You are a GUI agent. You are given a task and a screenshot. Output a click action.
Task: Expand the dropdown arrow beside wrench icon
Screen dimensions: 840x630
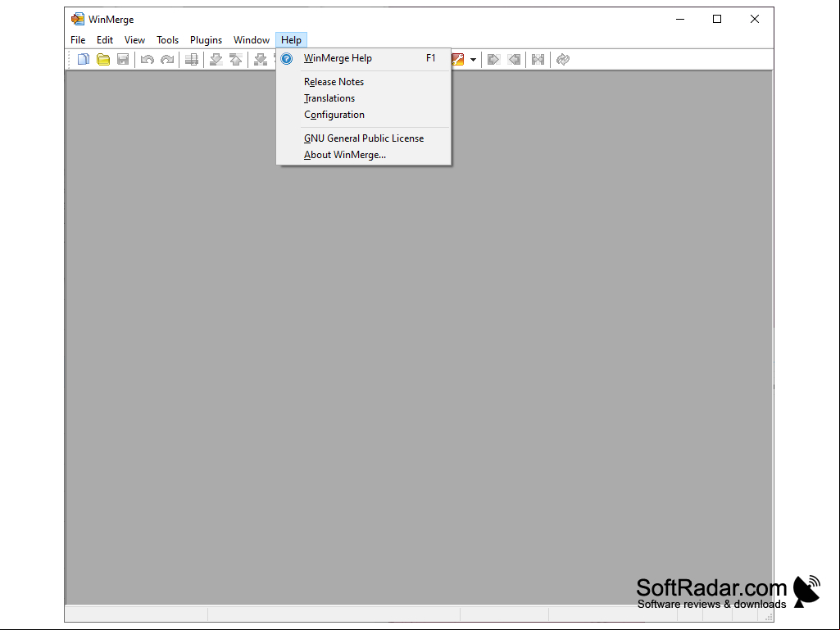[473, 60]
